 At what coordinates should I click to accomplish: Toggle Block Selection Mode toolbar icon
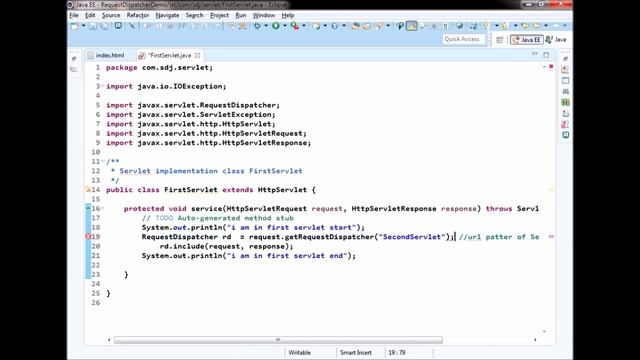[x=434, y=26]
